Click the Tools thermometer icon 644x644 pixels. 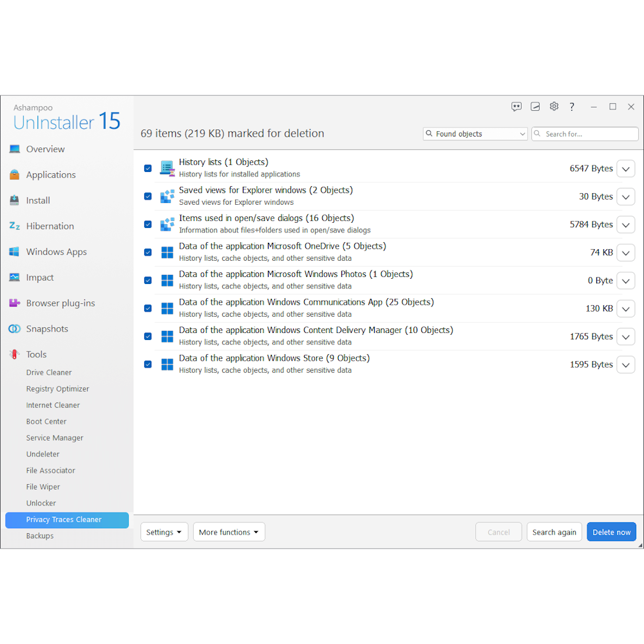(x=14, y=354)
